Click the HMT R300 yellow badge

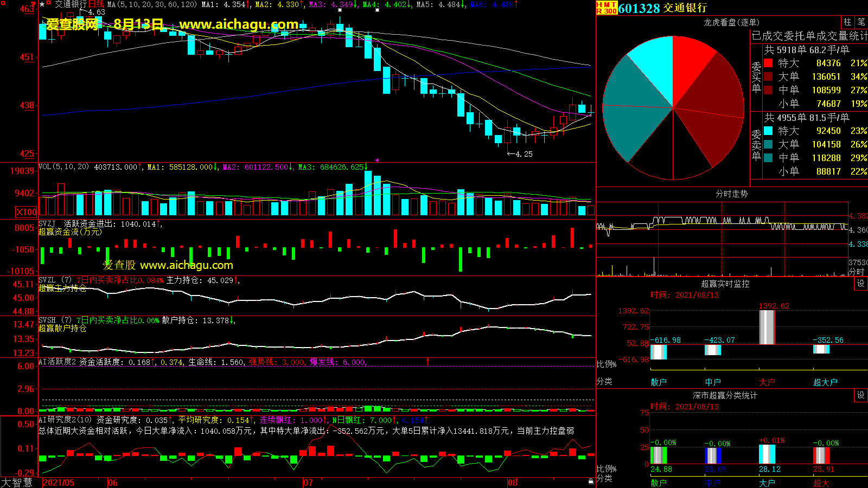pos(607,8)
